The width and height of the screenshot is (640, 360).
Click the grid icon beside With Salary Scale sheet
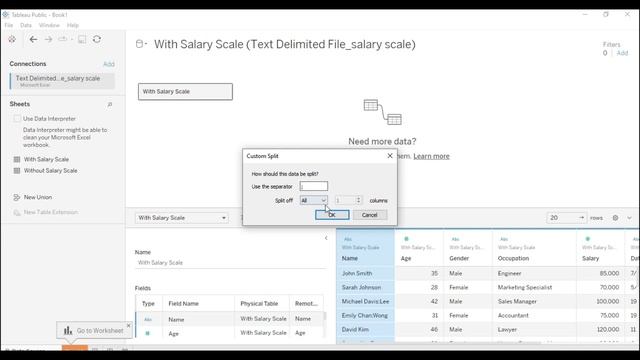[17, 159]
